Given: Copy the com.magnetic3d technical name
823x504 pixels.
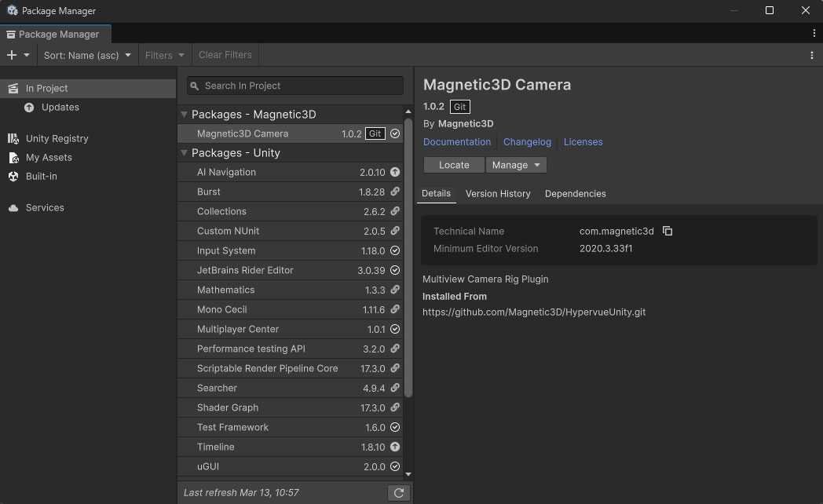Looking at the screenshot, I should 668,231.
